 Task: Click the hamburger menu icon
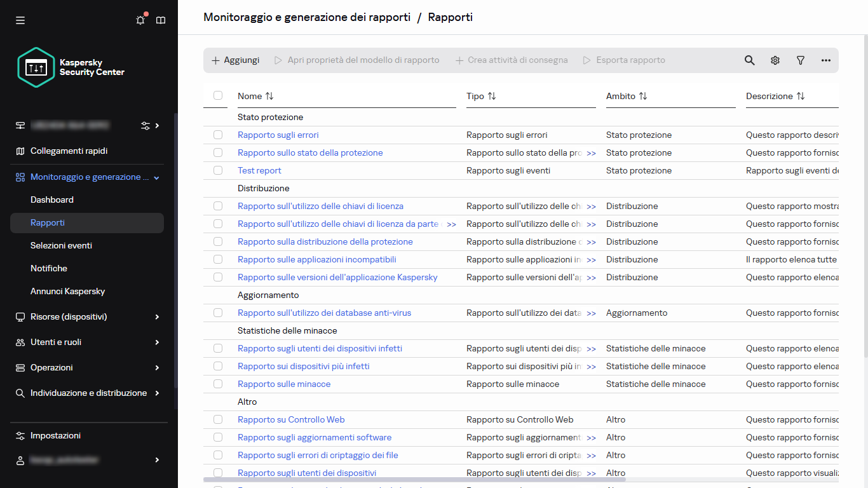tap(20, 20)
